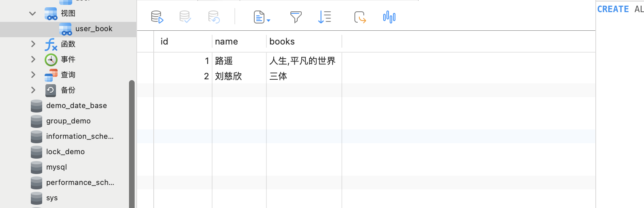Viewport: 644px width, 208px height.
Task: Click the id column header
Action: tap(183, 41)
